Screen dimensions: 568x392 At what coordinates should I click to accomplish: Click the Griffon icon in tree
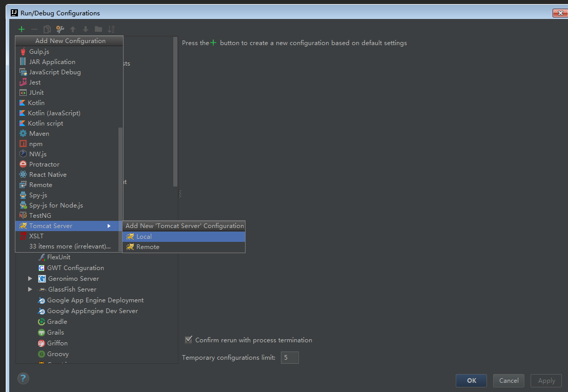[x=42, y=343]
